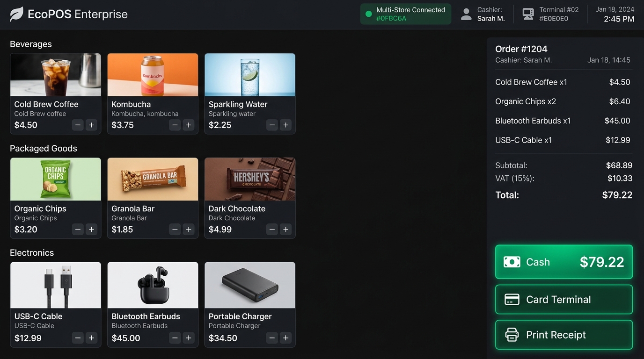
Task: Click the green connection status dot
Action: pyautogui.click(x=368, y=14)
